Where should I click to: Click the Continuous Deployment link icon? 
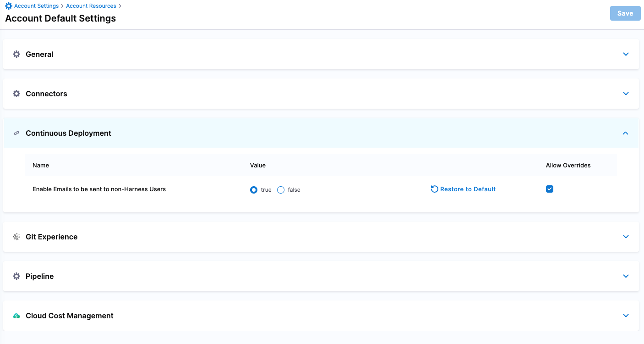(x=16, y=133)
